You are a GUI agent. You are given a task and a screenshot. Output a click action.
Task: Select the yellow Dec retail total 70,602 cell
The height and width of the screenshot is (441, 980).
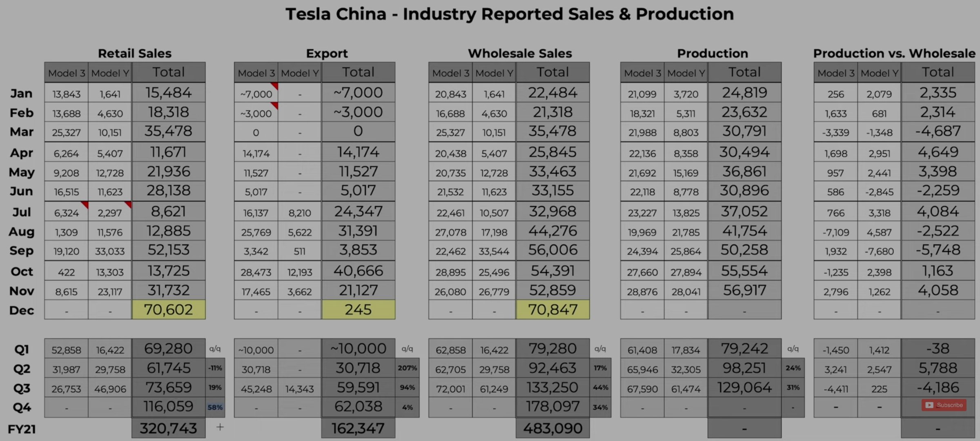(168, 310)
